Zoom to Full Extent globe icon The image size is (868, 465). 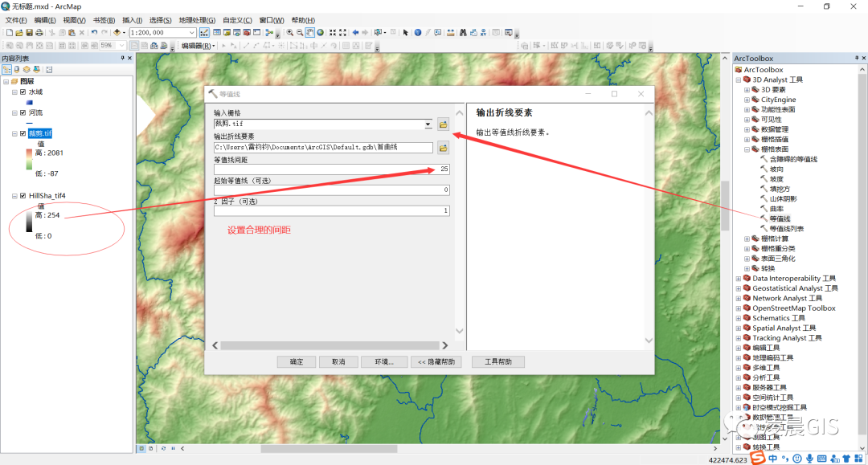[x=320, y=33]
